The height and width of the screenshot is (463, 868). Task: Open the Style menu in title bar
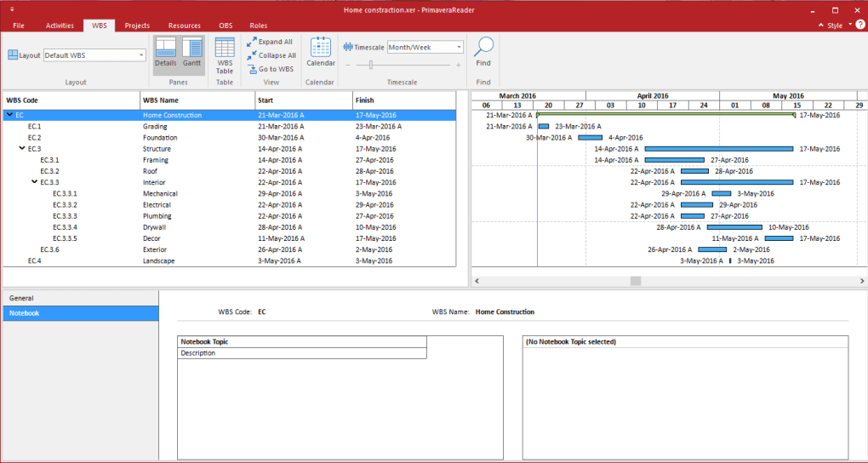coord(834,26)
